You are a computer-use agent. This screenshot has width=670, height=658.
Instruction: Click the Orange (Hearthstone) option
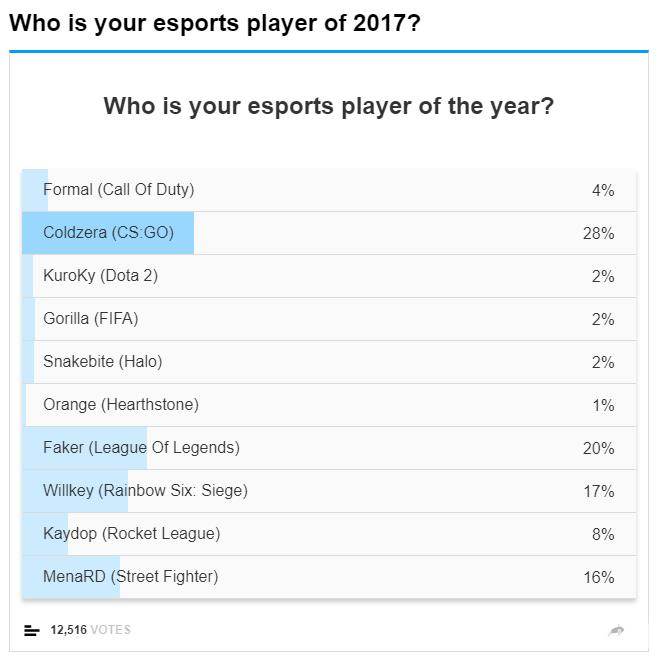(x=121, y=405)
